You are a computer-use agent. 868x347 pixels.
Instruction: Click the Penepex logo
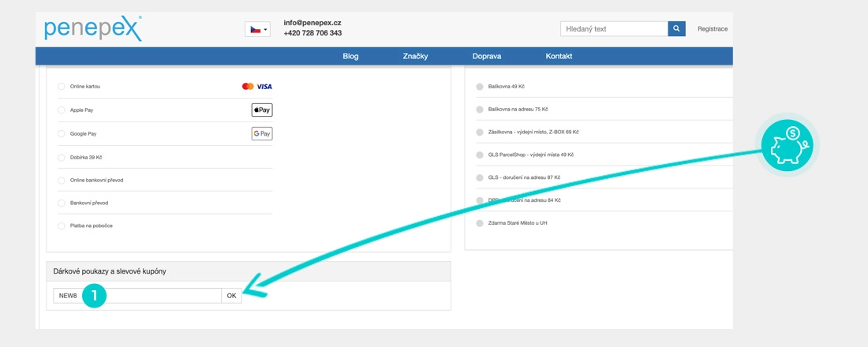[93, 28]
